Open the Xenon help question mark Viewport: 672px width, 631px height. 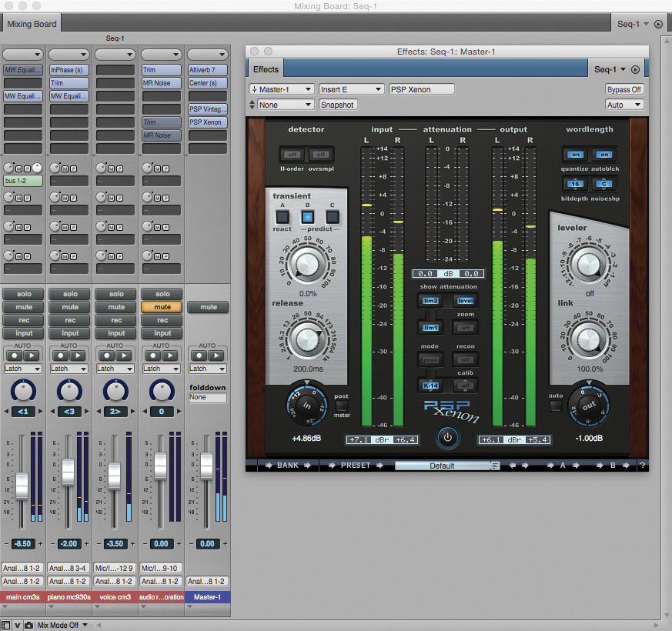pyautogui.click(x=642, y=466)
